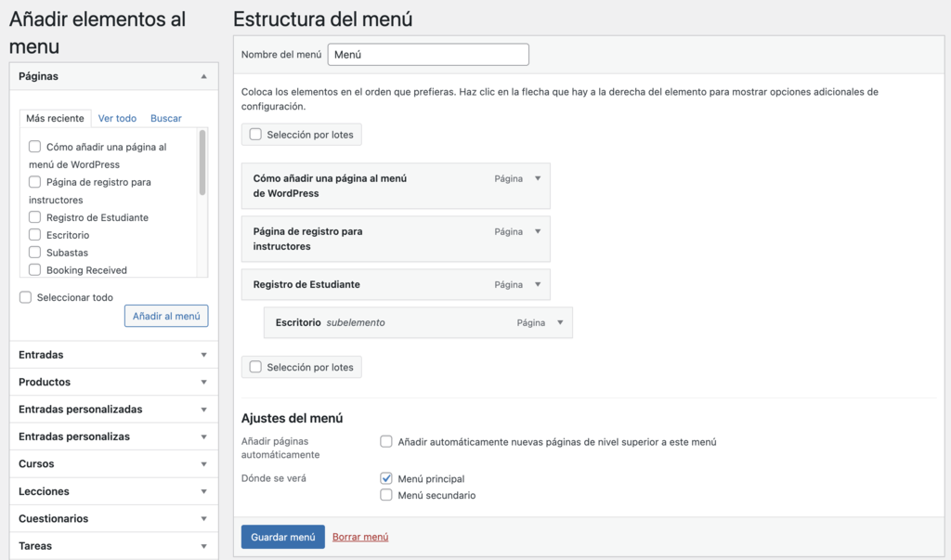Click the Guardar menú button

pyautogui.click(x=282, y=536)
